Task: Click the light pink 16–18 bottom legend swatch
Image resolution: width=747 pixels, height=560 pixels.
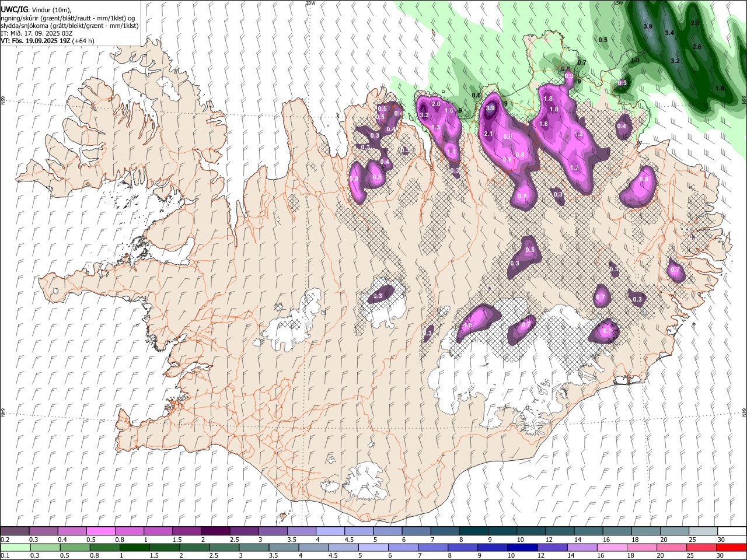Action: tap(611, 548)
